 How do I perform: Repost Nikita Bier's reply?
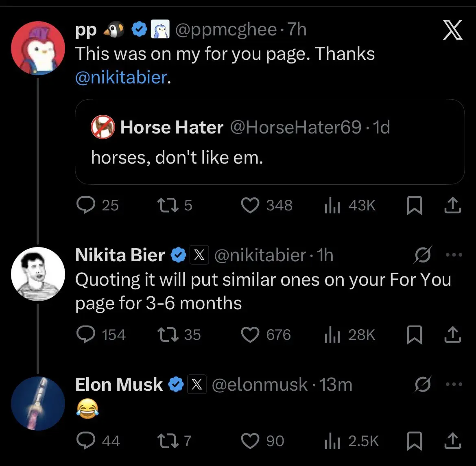pos(167,335)
